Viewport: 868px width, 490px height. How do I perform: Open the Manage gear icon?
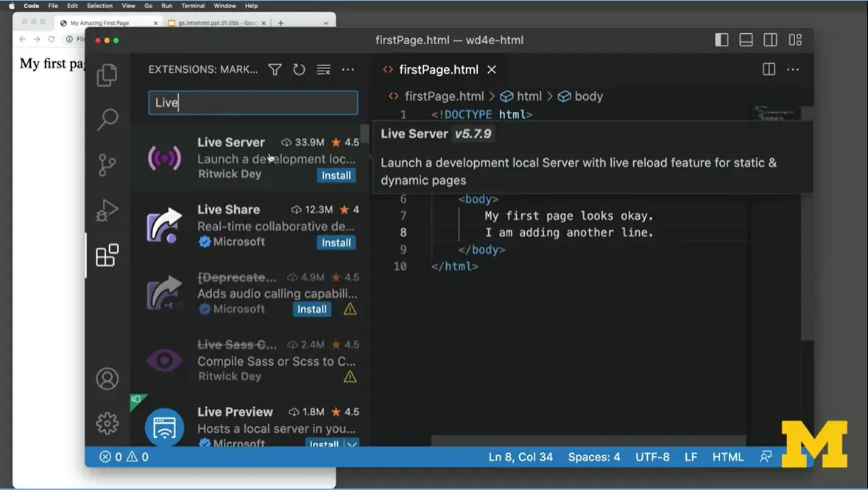107,424
